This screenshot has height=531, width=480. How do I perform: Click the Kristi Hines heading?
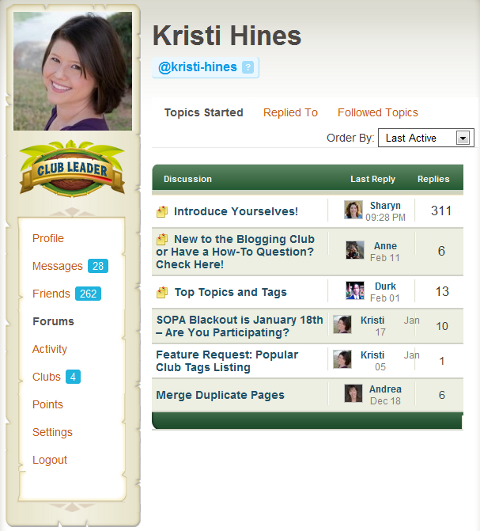[x=227, y=36]
